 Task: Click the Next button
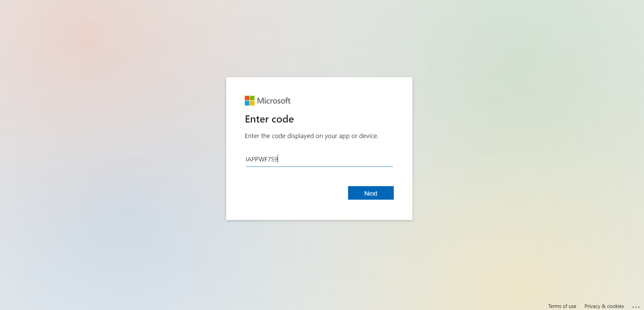point(371,193)
